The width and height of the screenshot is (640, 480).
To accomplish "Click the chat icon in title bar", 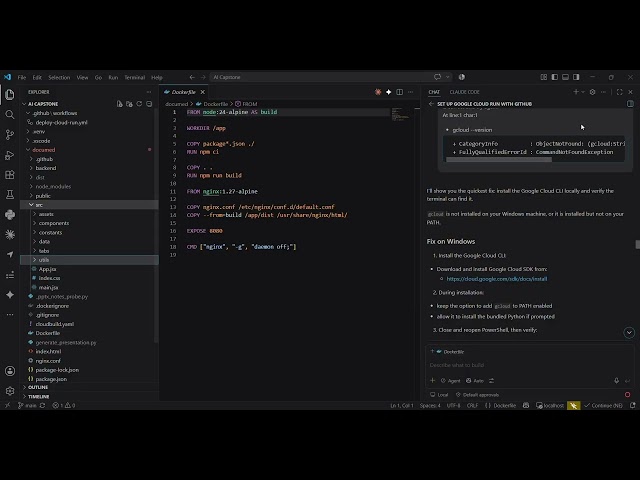I will (438, 77).
